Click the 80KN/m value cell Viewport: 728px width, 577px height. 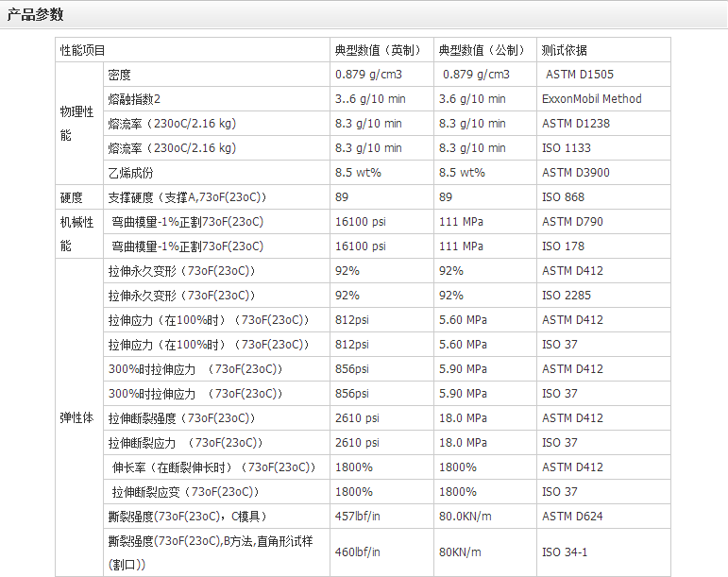point(485,552)
